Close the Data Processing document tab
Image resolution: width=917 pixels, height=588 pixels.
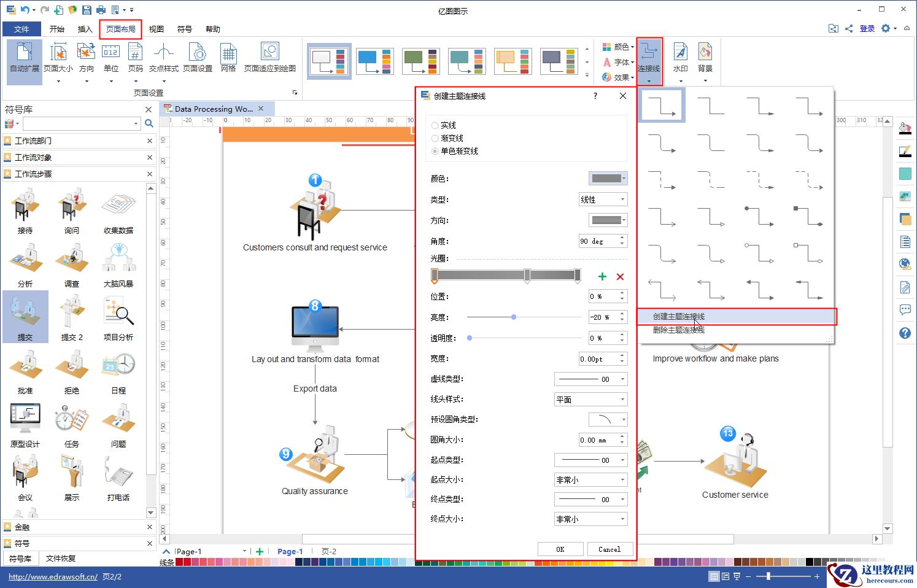tap(261, 108)
